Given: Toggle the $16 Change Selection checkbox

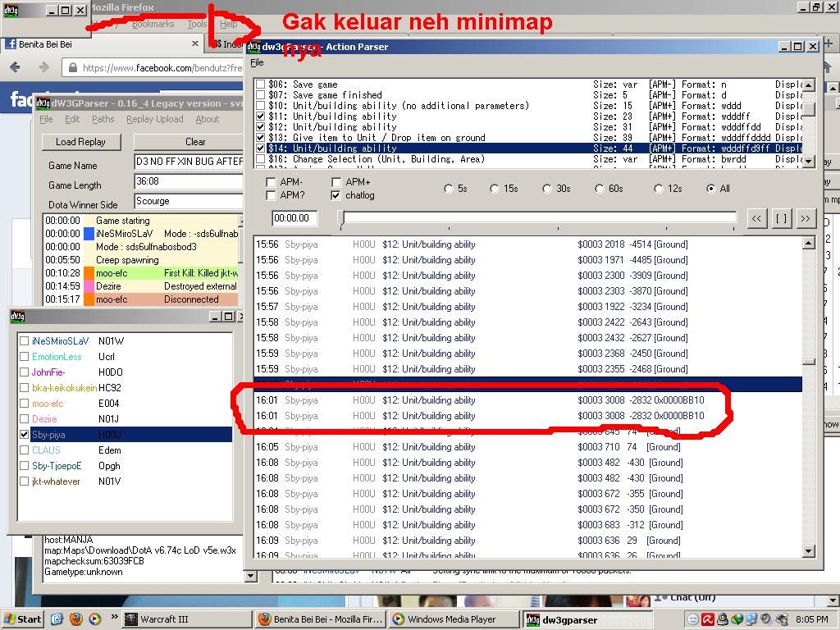Looking at the screenshot, I should pos(260,159).
